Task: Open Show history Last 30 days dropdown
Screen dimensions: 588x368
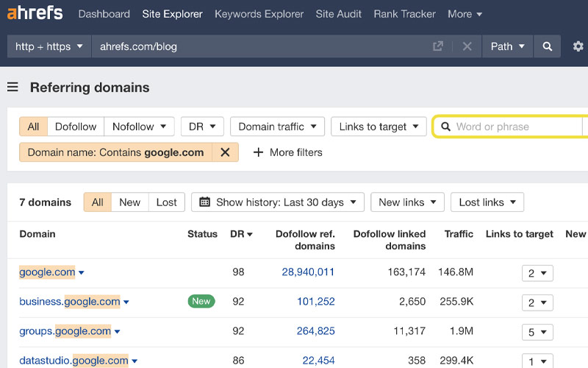Action: pyautogui.click(x=278, y=202)
